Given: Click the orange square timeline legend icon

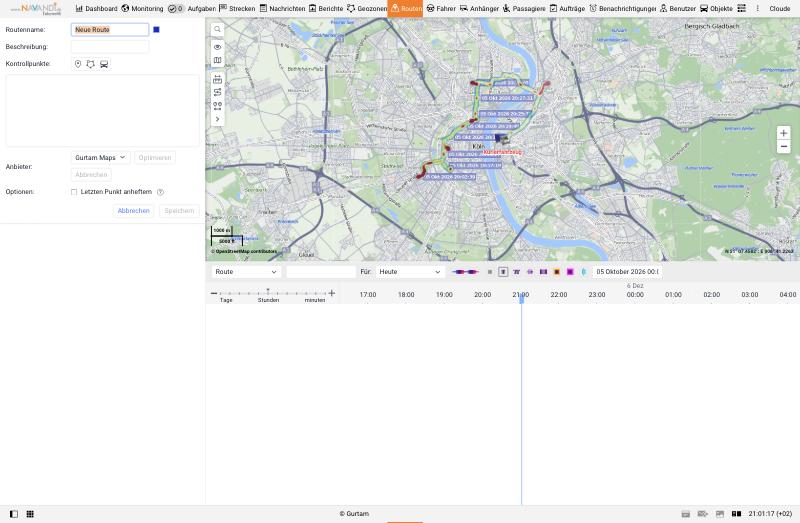Looking at the screenshot, I should point(557,272).
